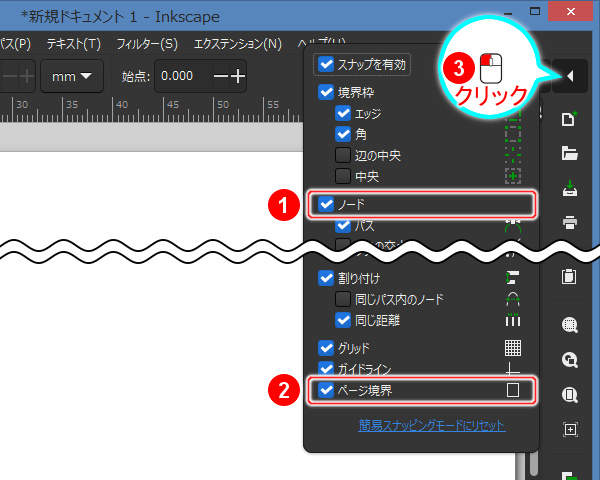Click the Paste clipboard icon
600x480 pixels.
569,276
